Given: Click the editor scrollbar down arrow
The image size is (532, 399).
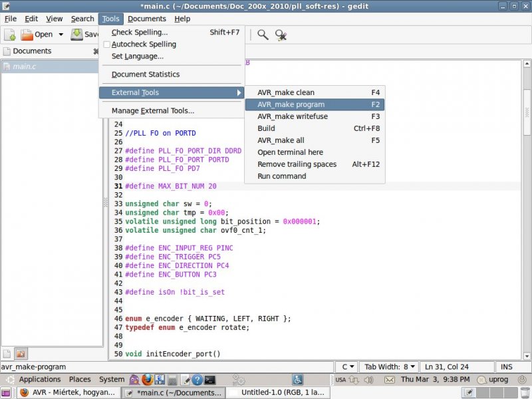Looking at the screenshot, I should pyautogui.click(x=527, y=356).
